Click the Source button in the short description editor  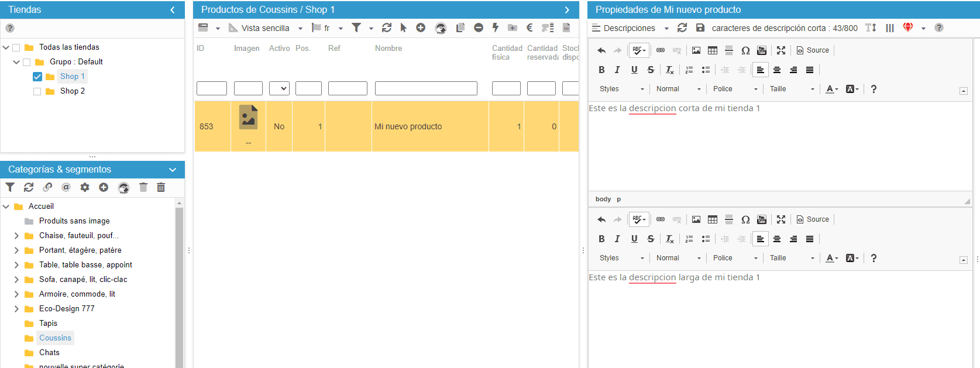coord(813,50)
